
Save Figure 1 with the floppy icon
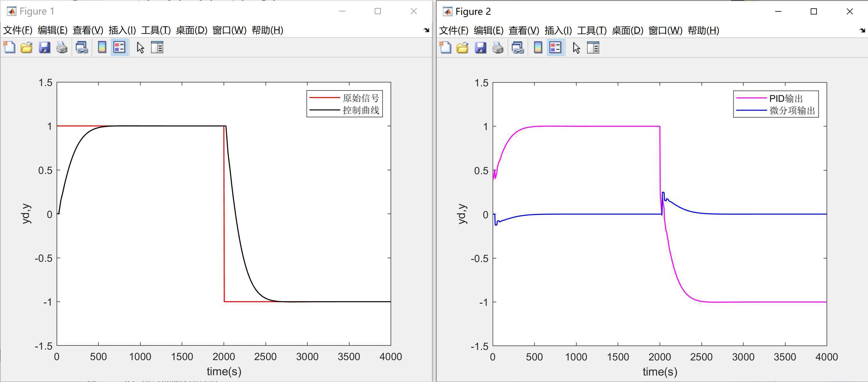[44, 47]
